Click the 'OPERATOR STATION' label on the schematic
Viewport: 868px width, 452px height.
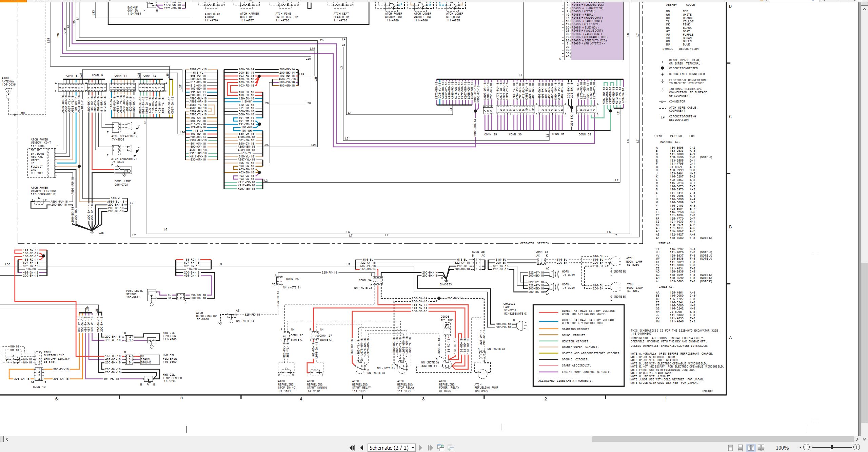coord(535,243)
